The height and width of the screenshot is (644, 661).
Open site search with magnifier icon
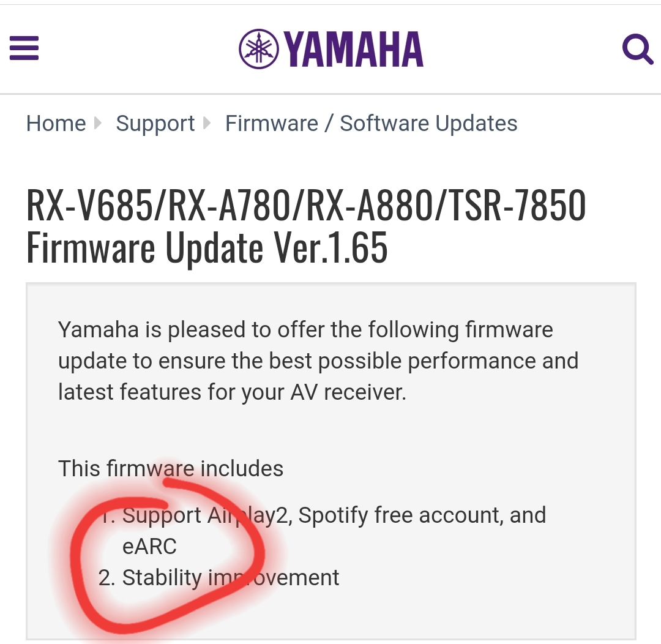(637, 49)
